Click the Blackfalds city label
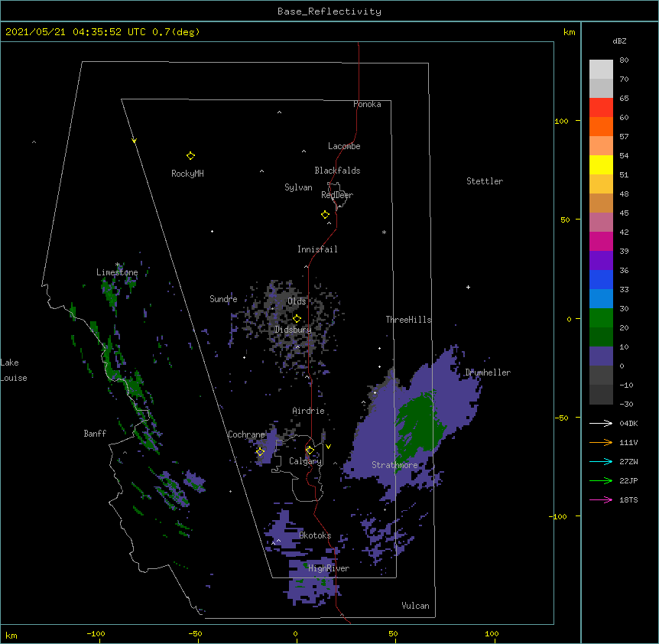Screen dimensions: 659x644 pyautogui.click(x=337, y=171)
